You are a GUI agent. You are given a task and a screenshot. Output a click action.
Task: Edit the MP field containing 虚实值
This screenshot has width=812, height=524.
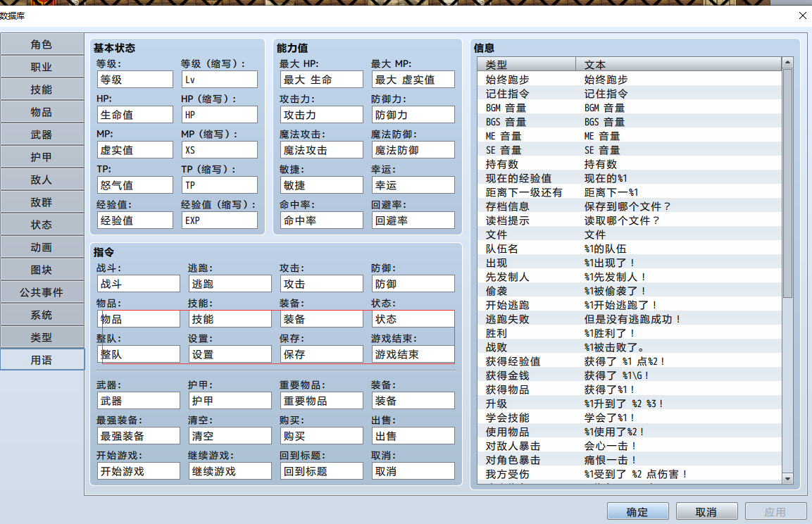pyautogui.click(x=135, y=149)
